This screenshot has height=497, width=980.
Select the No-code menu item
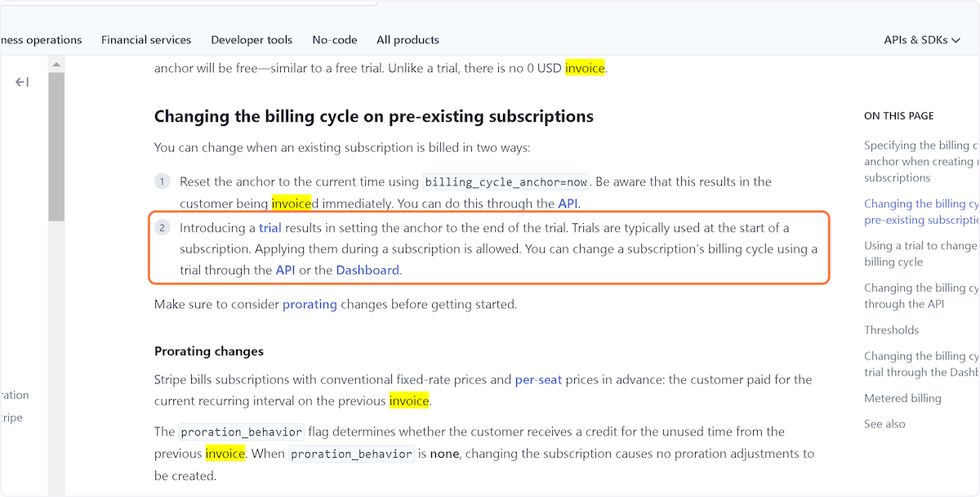335,39
